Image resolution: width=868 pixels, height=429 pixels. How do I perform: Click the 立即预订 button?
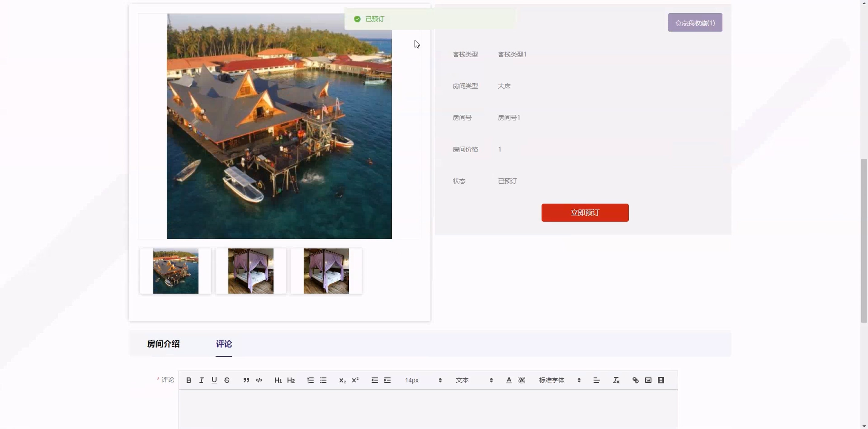coord(585,212)
